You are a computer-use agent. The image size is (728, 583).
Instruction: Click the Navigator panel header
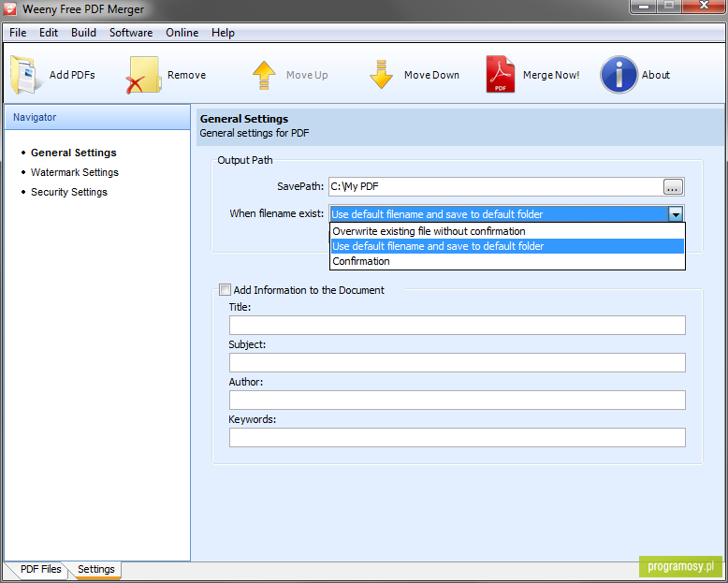coord(97,117)
